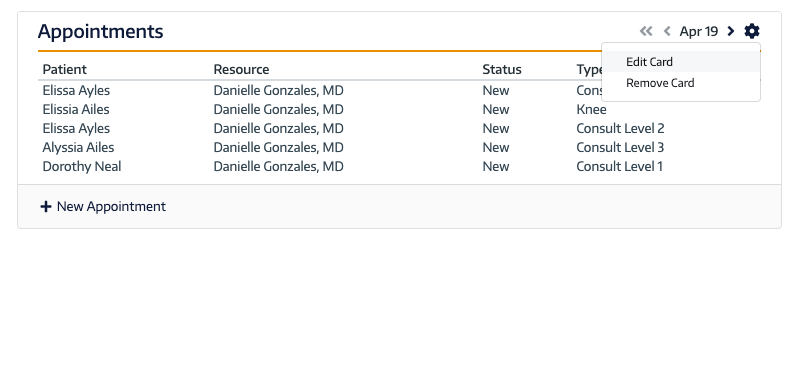
Task: Jump back with double left chevron
Action: (x=646, y=32)
